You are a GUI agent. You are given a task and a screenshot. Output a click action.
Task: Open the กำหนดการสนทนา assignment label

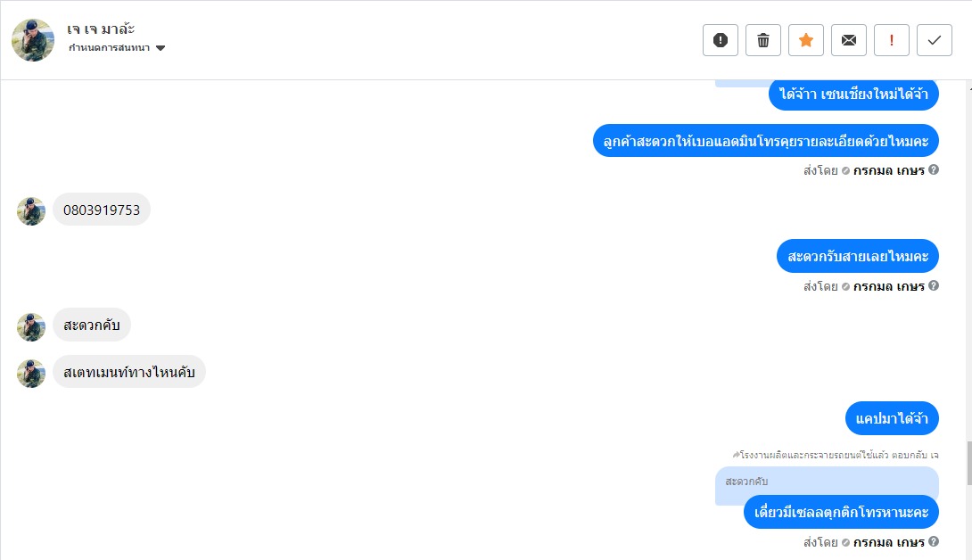109,48
